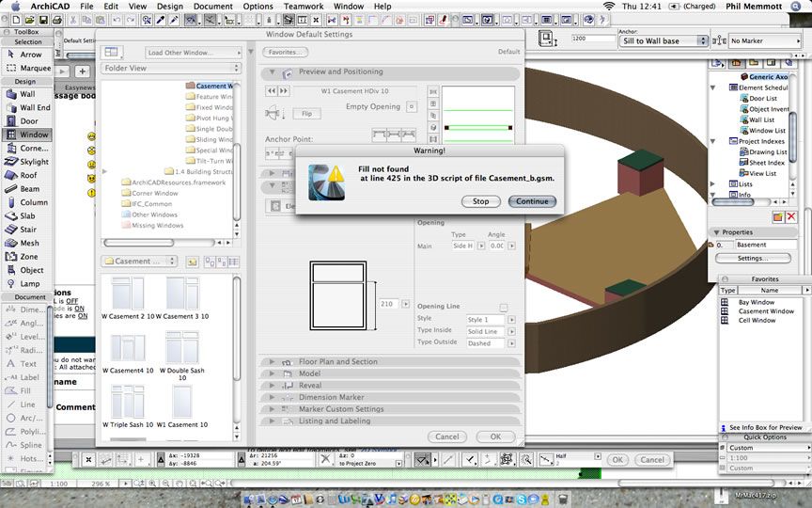The width and height of the screenshot is (812, 508).
Task: Open the Folder View dropdown
Action: pos(170,69)
